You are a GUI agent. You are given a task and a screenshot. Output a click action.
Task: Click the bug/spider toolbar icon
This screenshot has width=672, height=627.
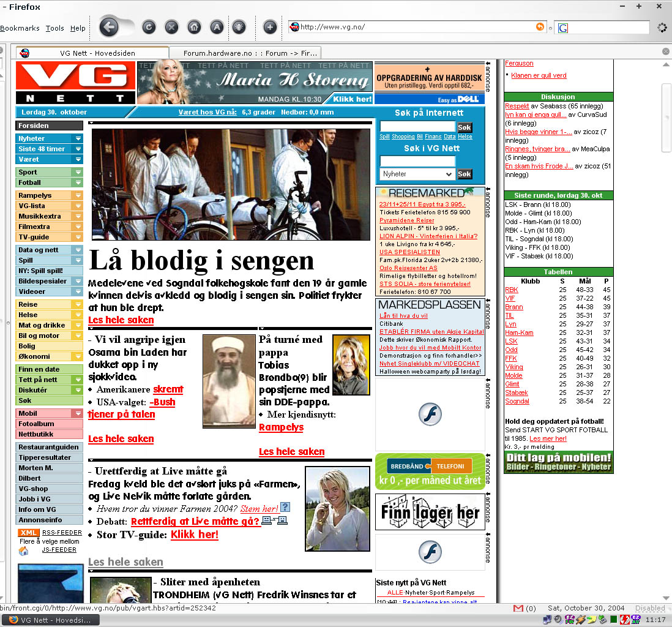pos(239,28)
